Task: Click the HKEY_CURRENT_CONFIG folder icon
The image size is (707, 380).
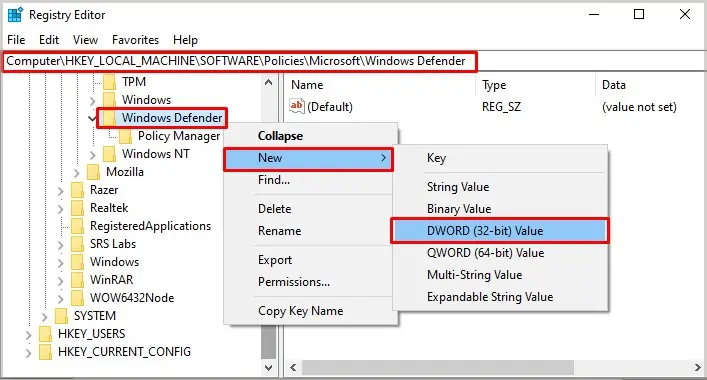Action: (46, 353)
